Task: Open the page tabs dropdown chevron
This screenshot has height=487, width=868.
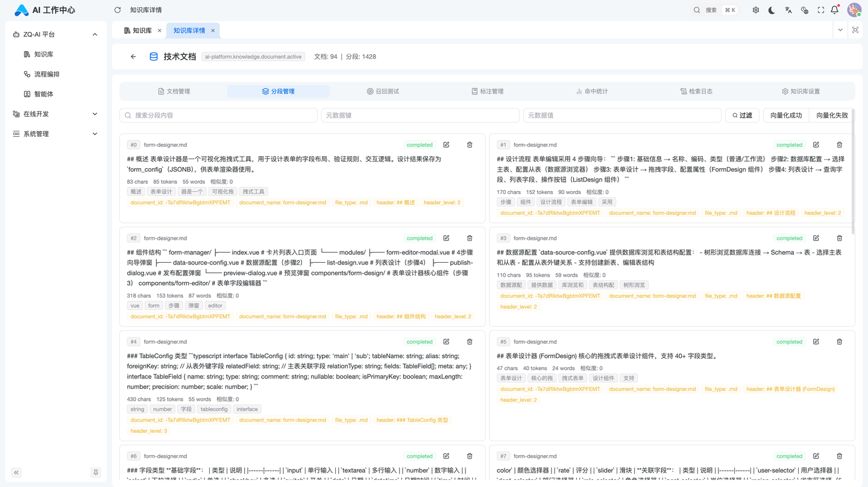Action: 840,30
